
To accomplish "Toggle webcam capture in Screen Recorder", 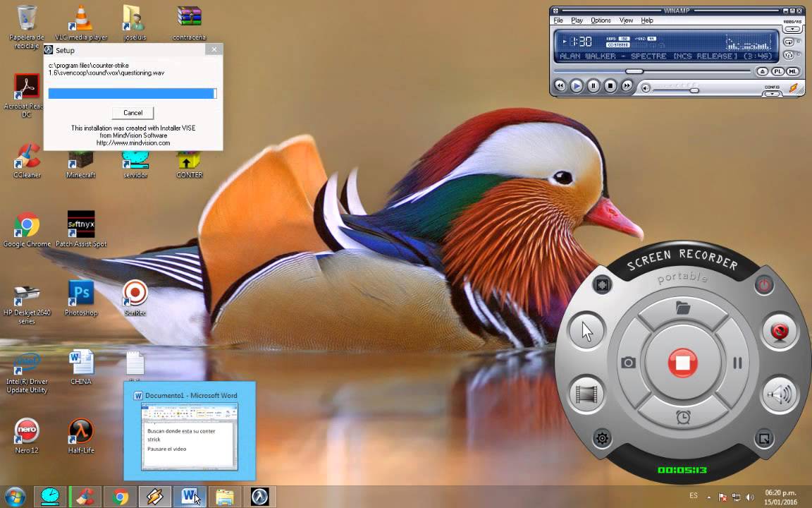I will 780,331.
